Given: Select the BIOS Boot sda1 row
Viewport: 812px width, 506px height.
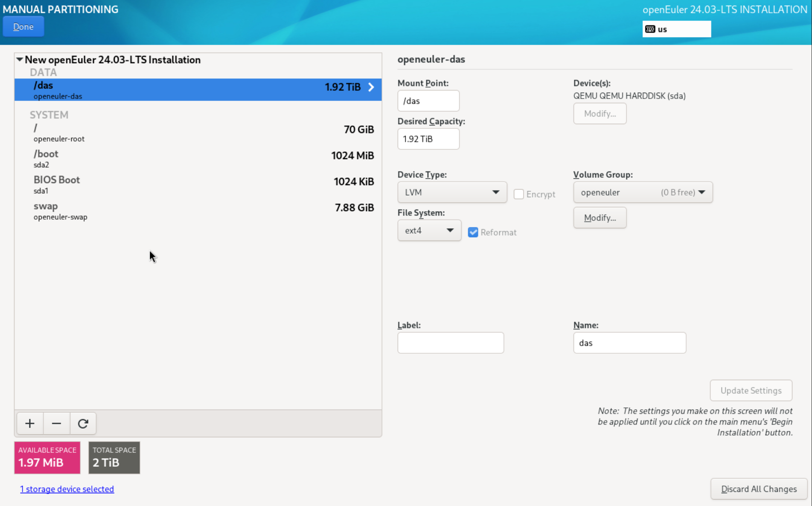Looking at the screenshot, I should (198, 185).
